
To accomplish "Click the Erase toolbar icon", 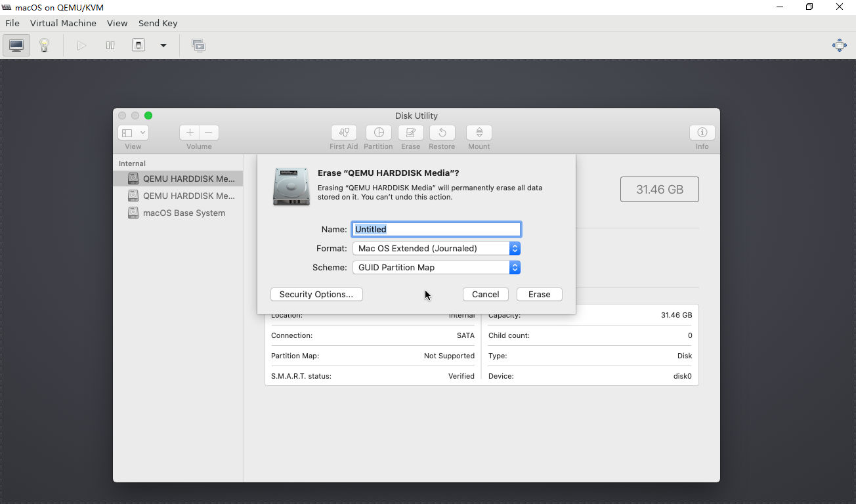I will [411, 133].
